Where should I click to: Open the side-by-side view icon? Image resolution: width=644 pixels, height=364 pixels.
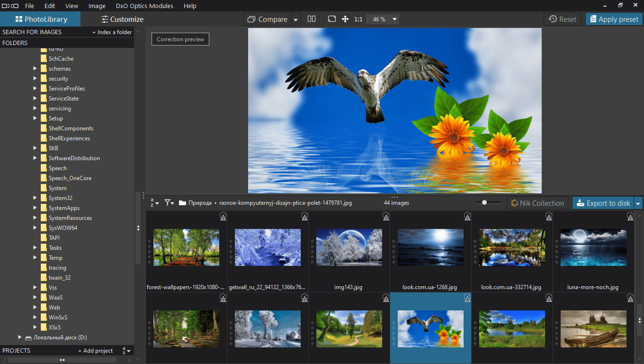click(311, 19)
